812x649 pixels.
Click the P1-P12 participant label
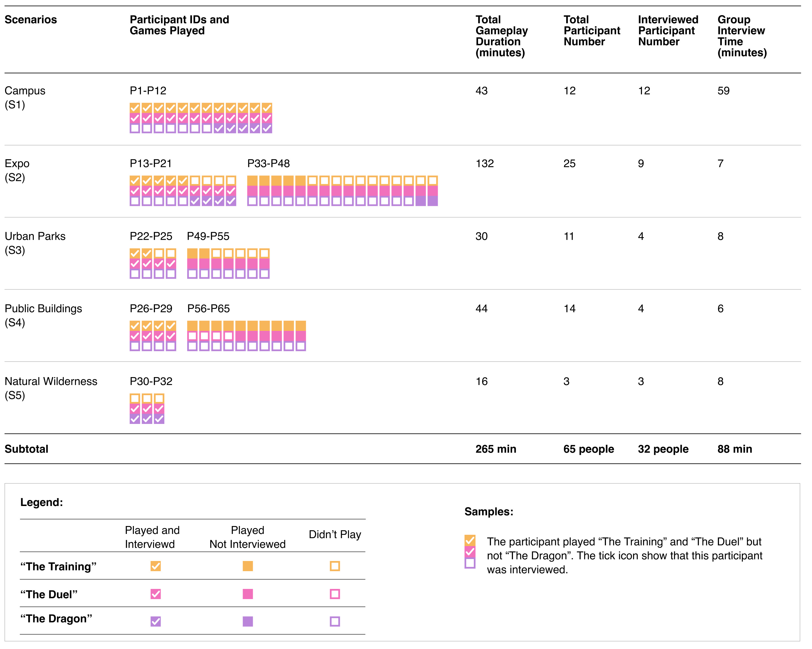click(148, 91)
